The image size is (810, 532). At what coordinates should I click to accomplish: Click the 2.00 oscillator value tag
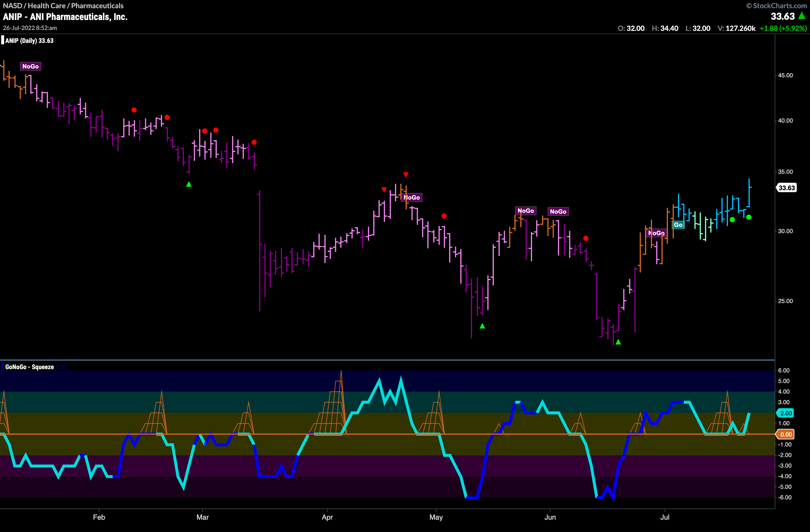click(786, 413)
